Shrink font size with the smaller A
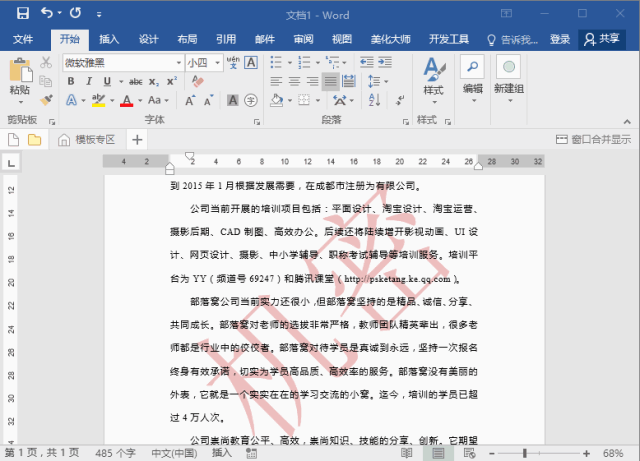 tap(209, 100)
